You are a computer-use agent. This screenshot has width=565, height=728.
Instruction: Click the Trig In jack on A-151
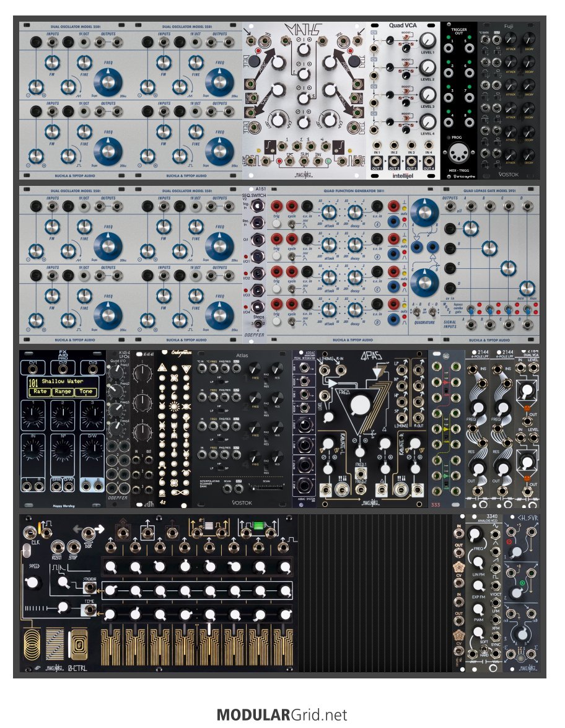[258, 206]
